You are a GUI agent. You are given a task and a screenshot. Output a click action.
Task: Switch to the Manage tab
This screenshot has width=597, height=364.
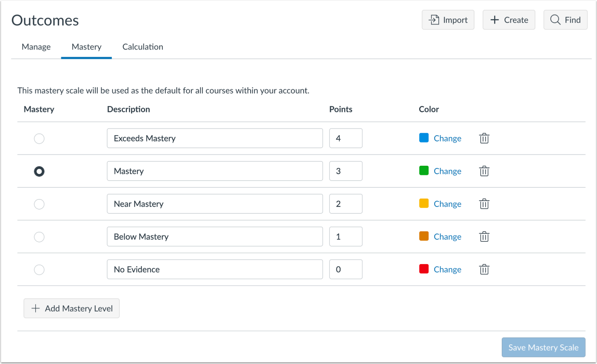click(36, 47)
